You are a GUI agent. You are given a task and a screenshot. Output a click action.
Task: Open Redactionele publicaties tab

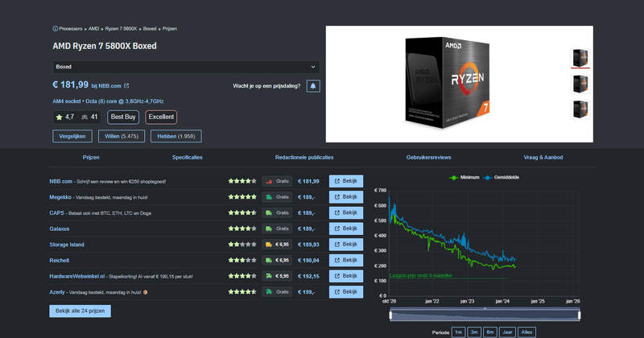[304, 157]
